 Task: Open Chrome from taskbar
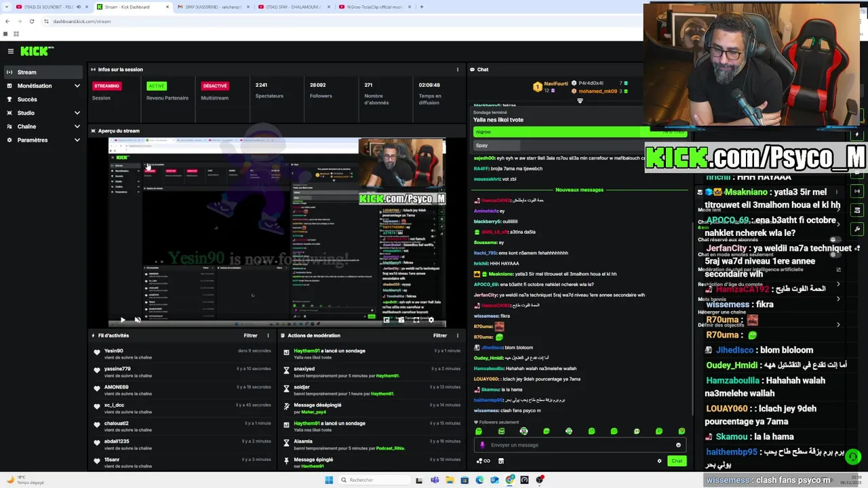[510, 480]
